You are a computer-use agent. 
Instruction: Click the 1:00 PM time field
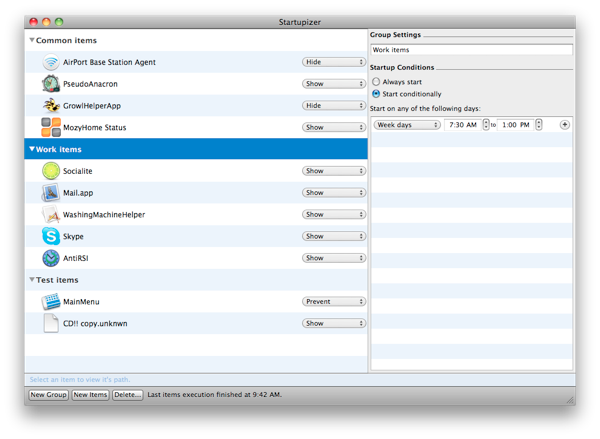coord(515,125)
